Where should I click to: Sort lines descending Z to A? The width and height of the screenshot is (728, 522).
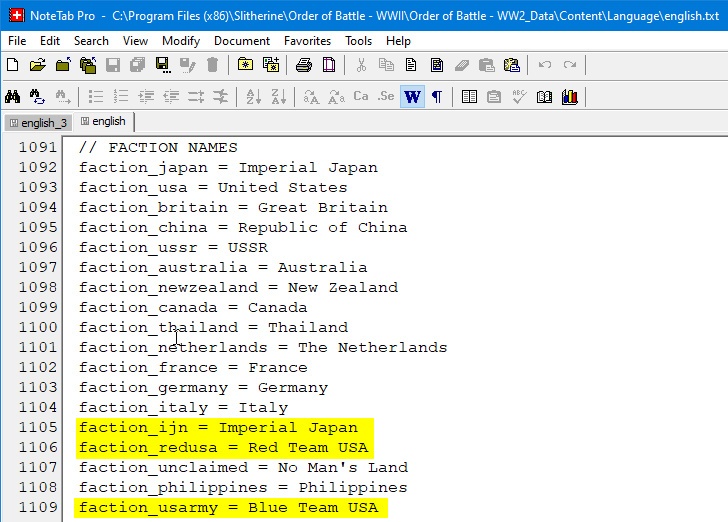coord(279,97)
